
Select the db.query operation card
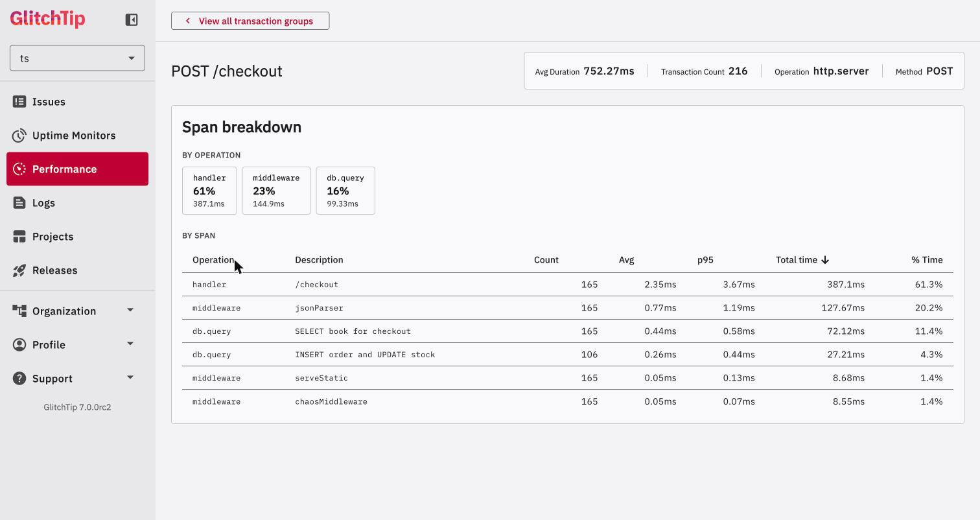click(345, 191)
